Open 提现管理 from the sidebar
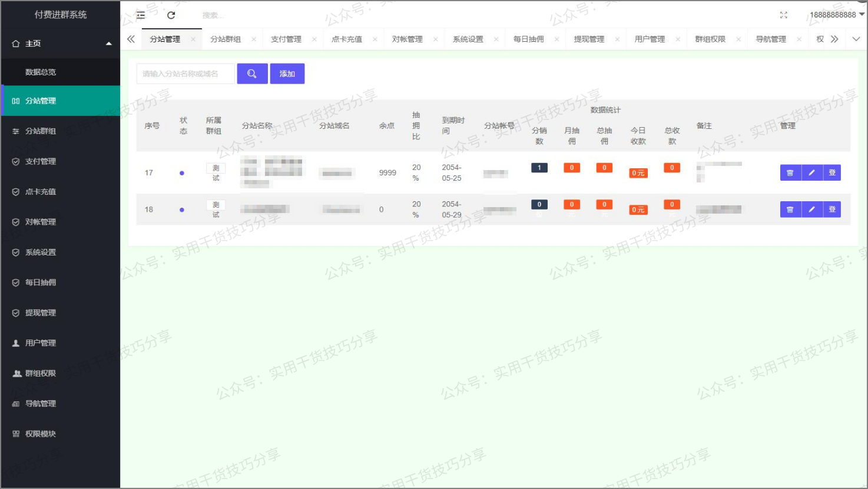 pyautogui.click(x=16, y=312)
